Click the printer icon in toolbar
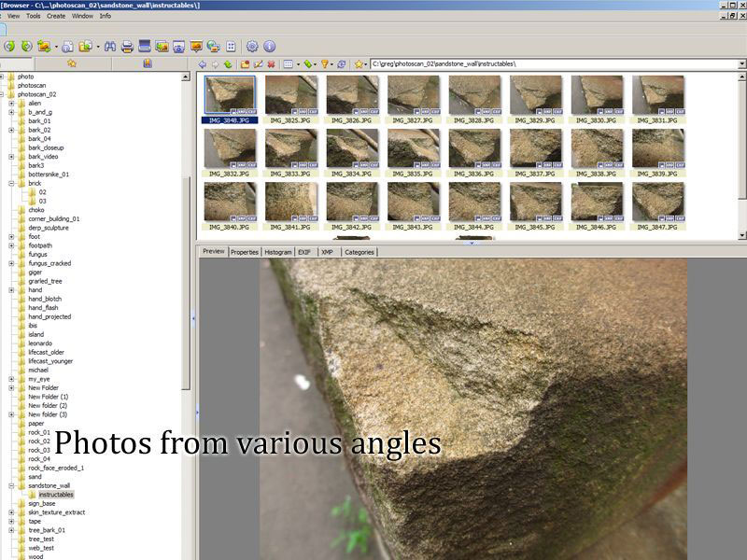 pos(127,46)
